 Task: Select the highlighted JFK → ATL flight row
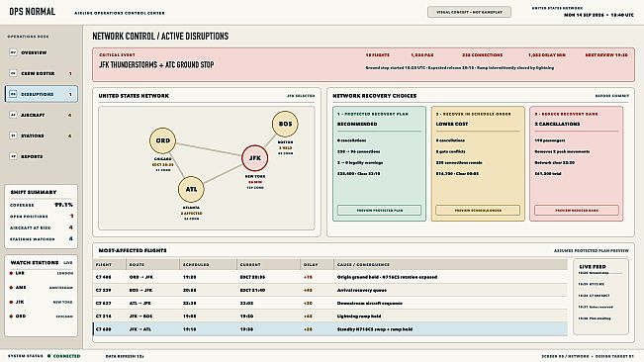point(330,329)
